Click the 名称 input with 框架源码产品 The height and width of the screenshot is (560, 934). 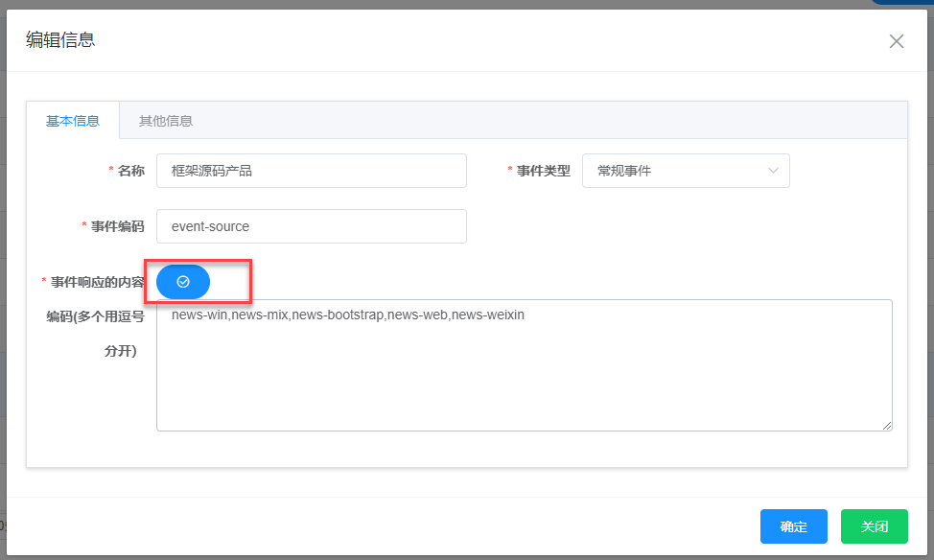pos(312,171)
